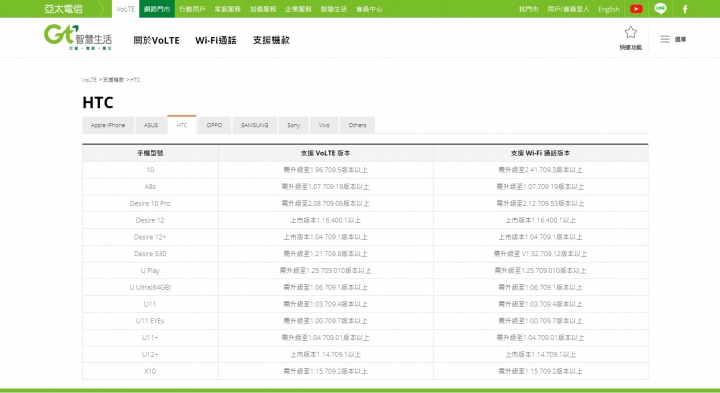Click the 手機型號 column header

point(150,153)
